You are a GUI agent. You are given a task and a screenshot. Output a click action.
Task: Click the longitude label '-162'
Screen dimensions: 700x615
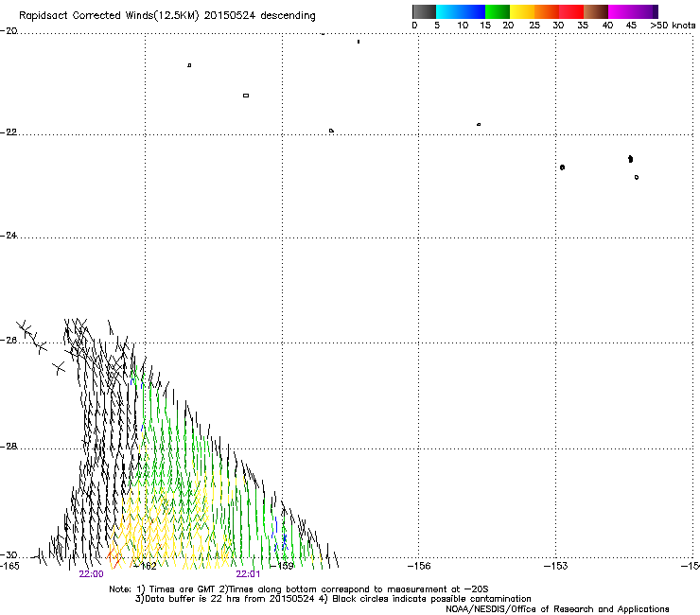pos(146,567)
